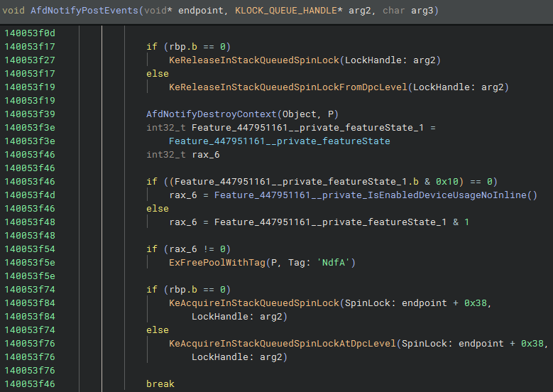Select the rax_6 variable in its int32_t declaration
553x392 pixels.
pos(205,155)
